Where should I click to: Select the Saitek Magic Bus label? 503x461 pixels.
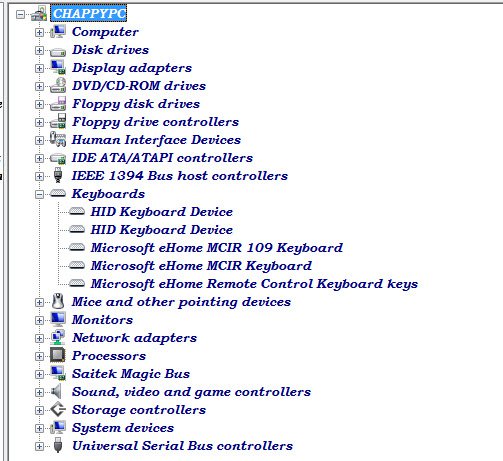click(x=131, y=374)
